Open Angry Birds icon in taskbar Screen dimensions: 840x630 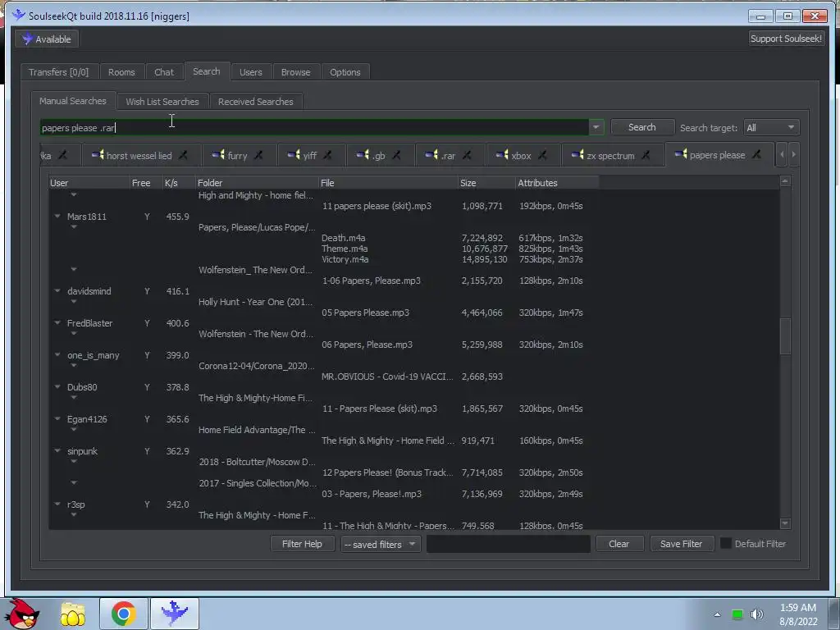pyautogui.click(x=21, y=614)
